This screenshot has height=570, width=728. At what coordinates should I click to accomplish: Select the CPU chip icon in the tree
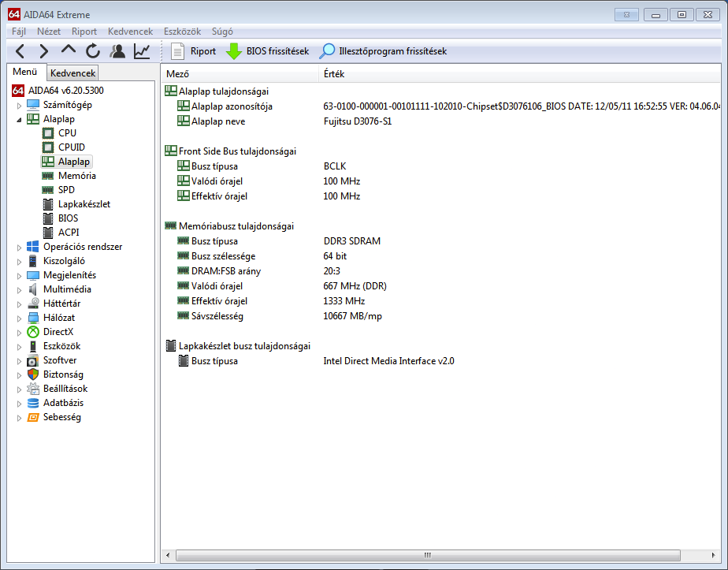click(48, 133)
